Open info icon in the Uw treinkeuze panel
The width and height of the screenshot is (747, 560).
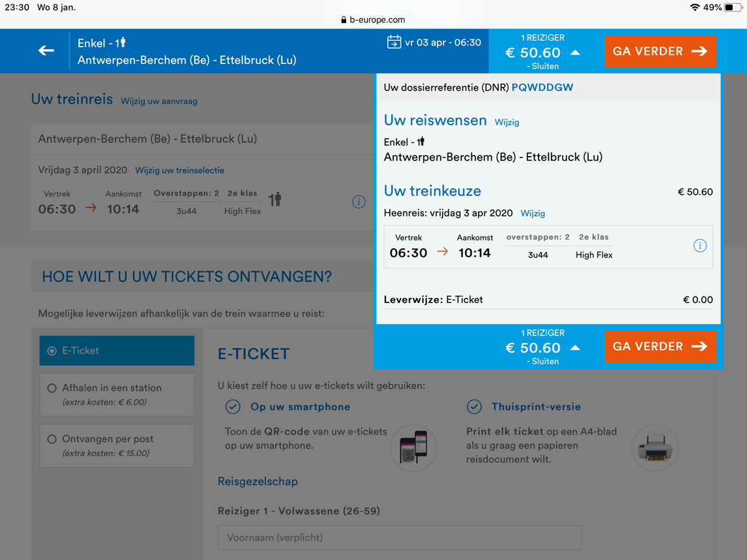point(700,246)
